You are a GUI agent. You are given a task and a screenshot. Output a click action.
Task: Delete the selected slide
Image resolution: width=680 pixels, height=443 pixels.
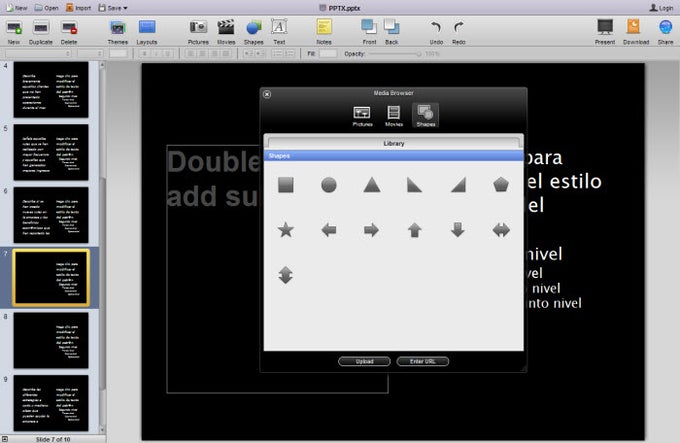click(x=69, y=32)
